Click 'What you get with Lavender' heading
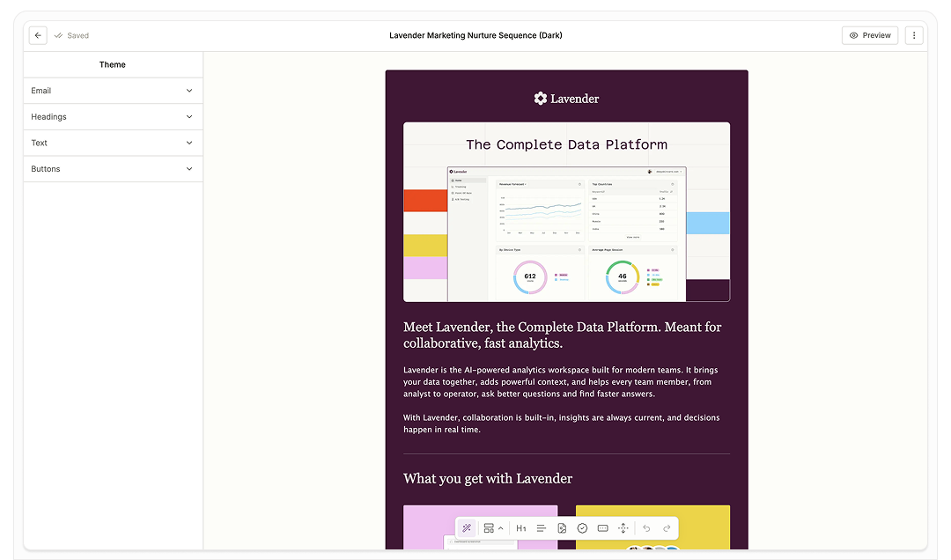Viewport: 951px width, 560px height. coord(488,478)
